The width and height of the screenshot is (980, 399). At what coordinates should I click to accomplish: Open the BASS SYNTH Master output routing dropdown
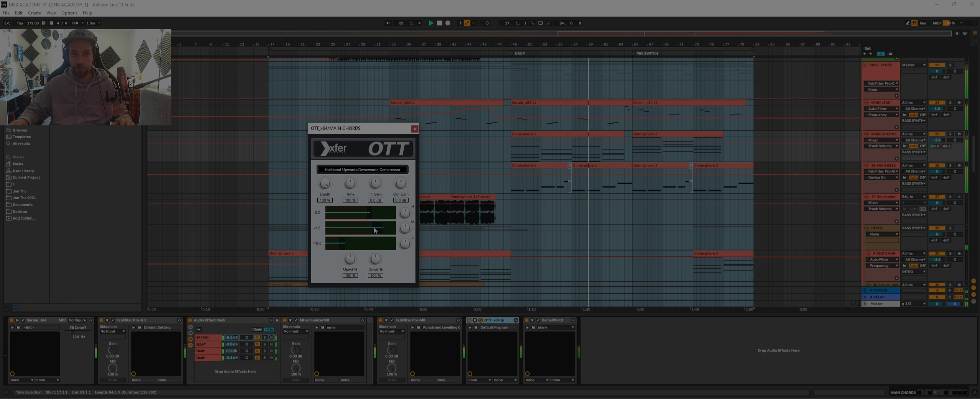tap(914, 65)
